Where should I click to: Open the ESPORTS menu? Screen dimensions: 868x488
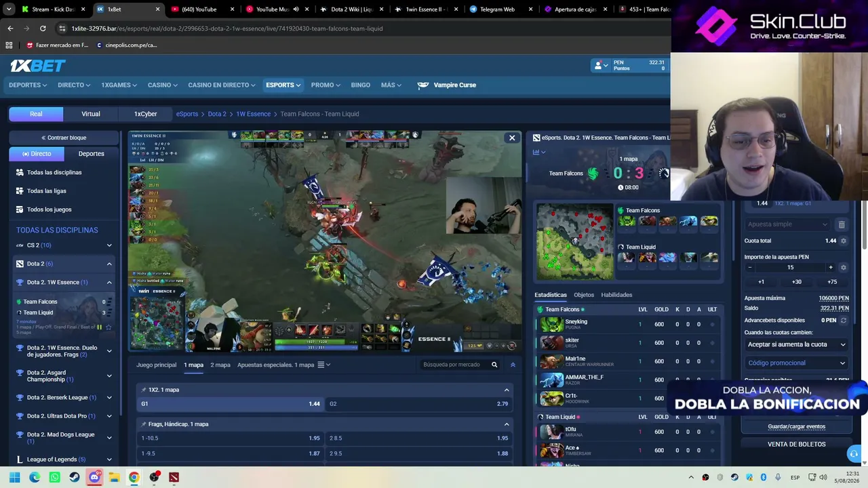tap(283, 85)
